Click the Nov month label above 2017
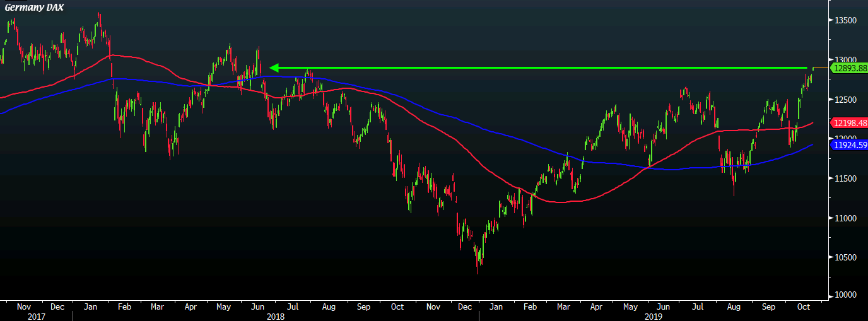Image resolution: width=868 pixels, height=321 pixels. click(x=24, y=306)
